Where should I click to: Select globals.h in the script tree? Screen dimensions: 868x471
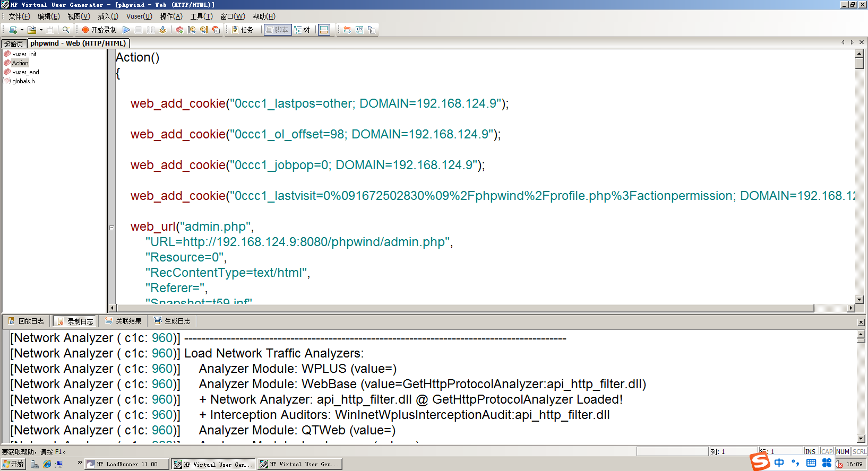23,81
